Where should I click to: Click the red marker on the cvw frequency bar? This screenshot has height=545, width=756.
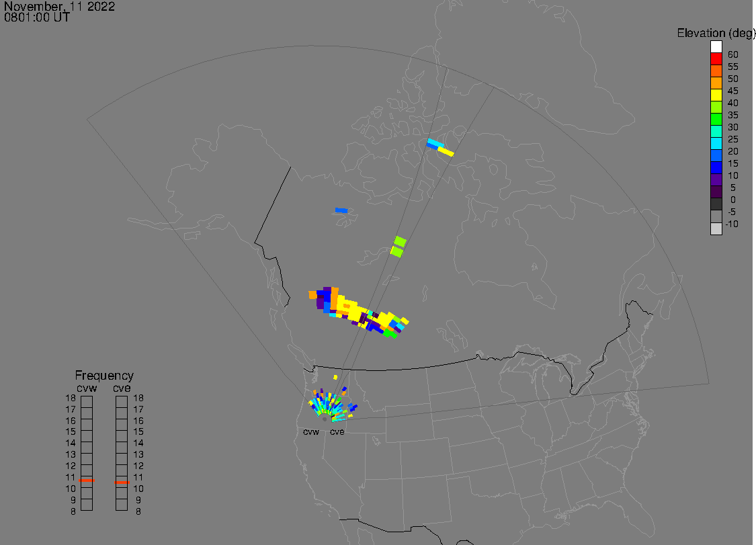[x=87, y=480]
